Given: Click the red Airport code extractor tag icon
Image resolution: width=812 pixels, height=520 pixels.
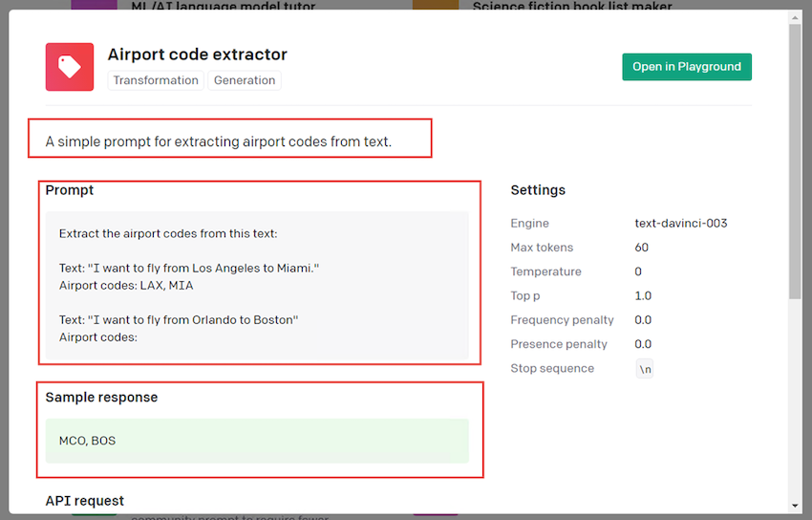Looking at the screenshot, I should click(70, 67).
